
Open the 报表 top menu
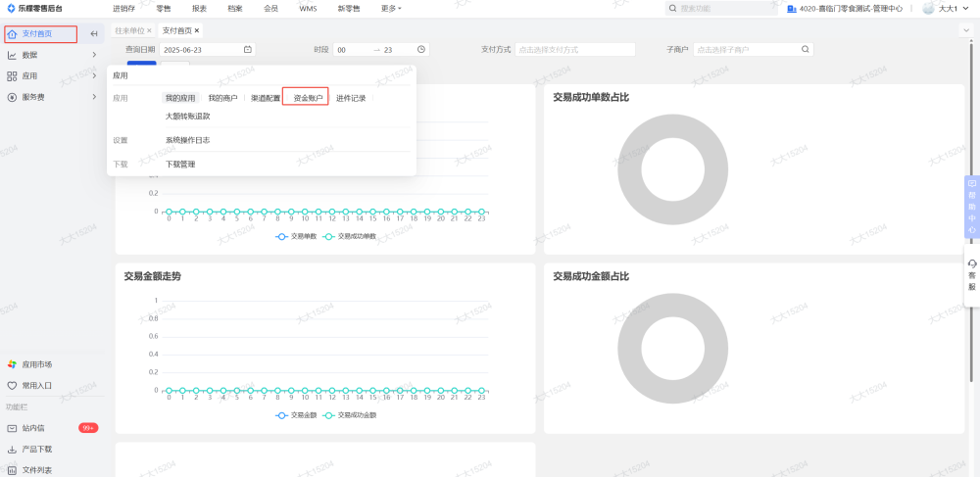click(199, 9)
